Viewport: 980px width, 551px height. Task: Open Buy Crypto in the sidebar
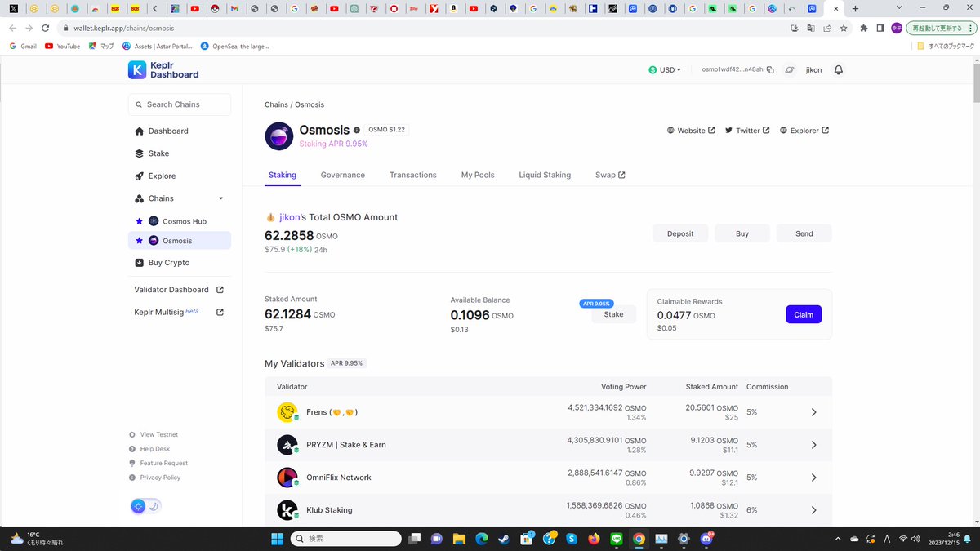[x=163, y=263]
